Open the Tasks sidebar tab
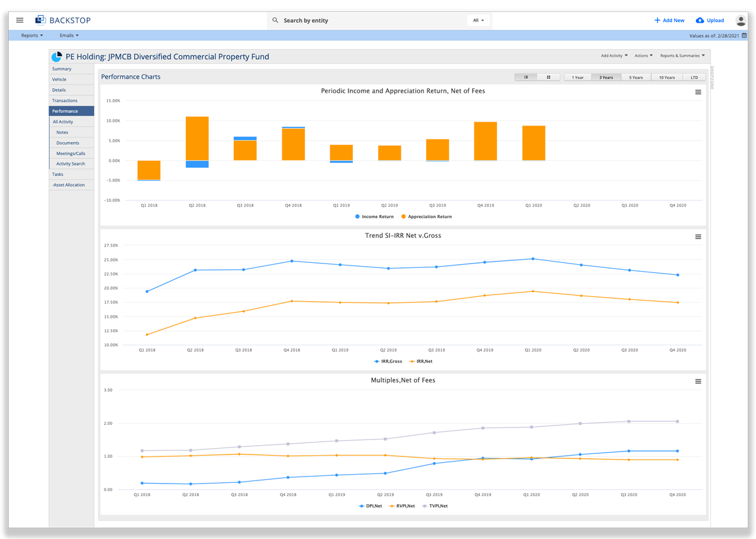 71,174
